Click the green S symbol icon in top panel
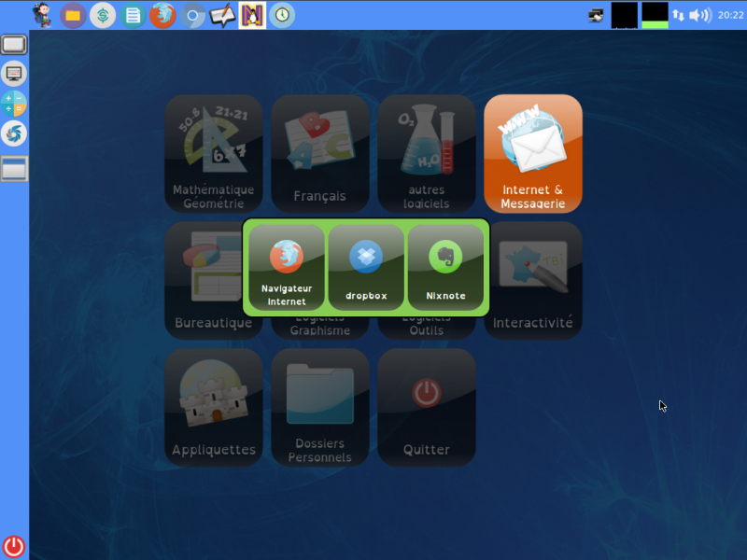 pos(103,15)
